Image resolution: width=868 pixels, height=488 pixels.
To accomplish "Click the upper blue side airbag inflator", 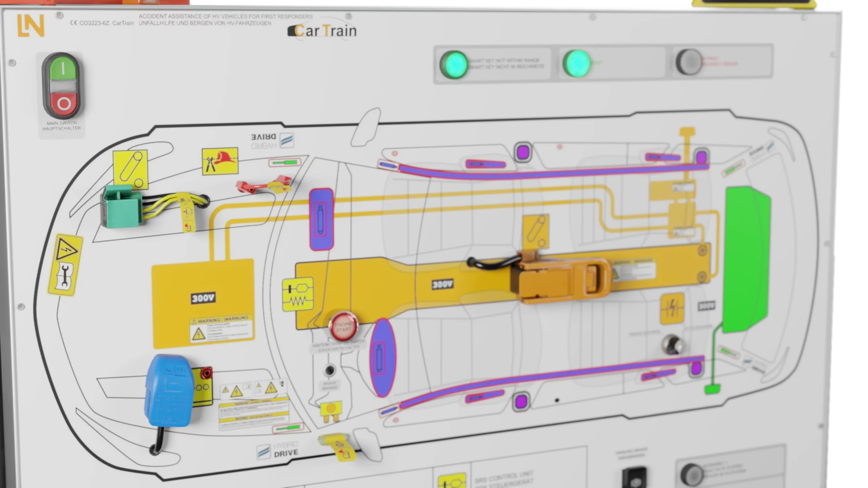I will (321, 219).
